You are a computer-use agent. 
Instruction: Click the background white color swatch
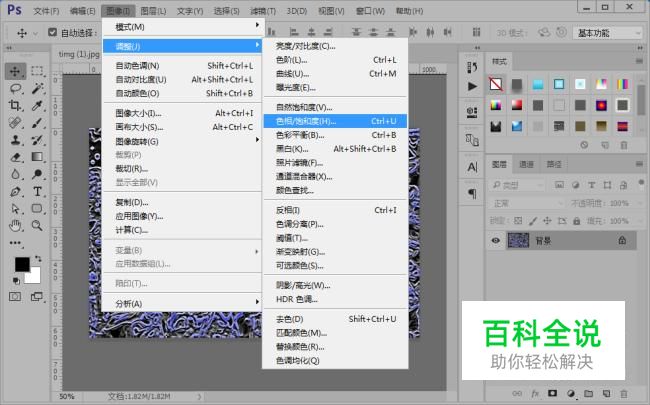34,276
